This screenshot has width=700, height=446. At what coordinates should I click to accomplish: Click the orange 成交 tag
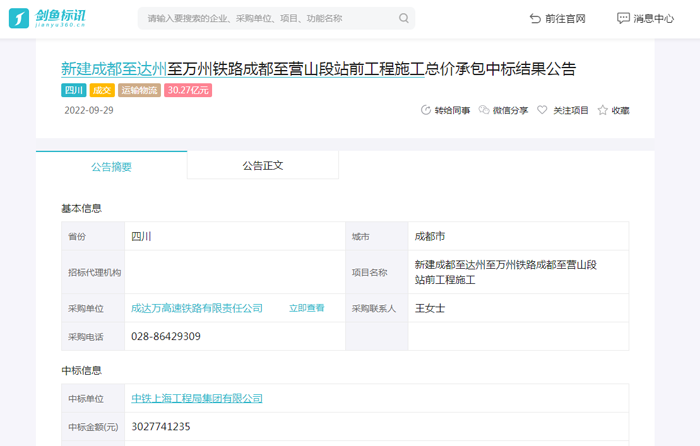pos(101,90)
